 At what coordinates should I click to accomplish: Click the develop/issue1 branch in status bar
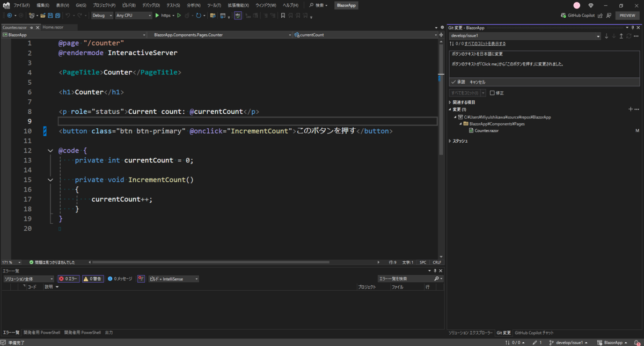(568, 342)
